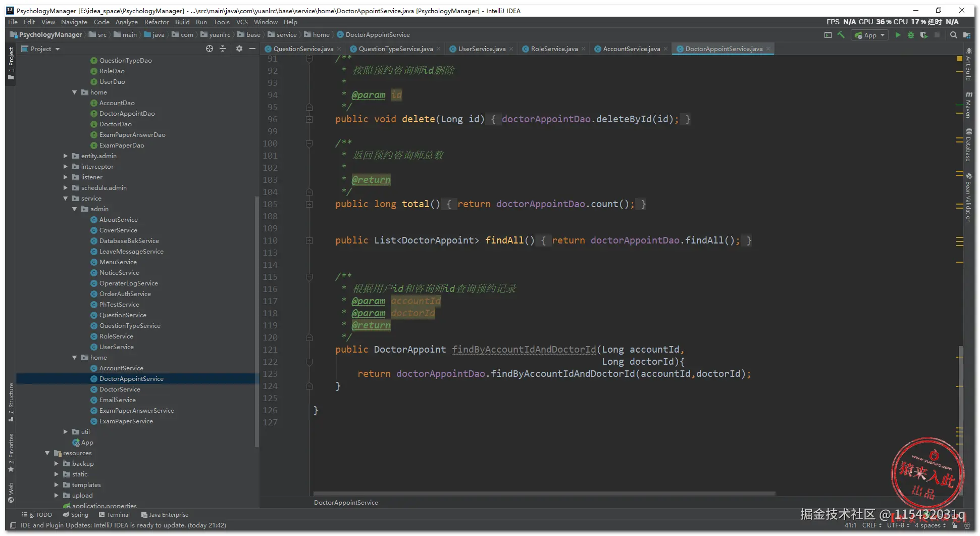Run the App configuration with the green play icon
This screenshot has width=980, height=536.
pos(898,35)
